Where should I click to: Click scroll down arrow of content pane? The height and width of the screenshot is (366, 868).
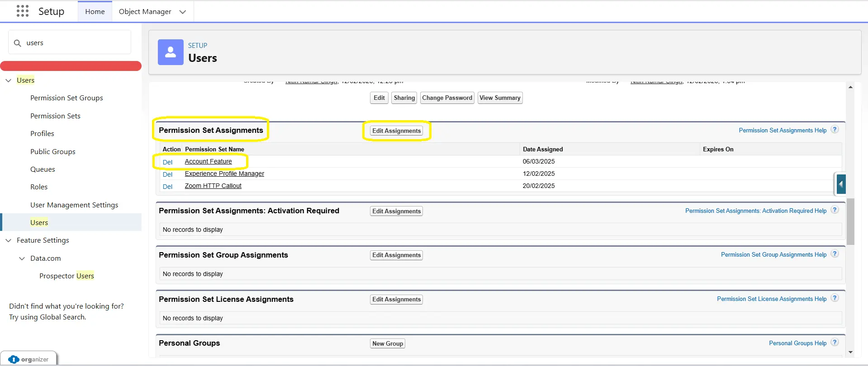[850, 352]
